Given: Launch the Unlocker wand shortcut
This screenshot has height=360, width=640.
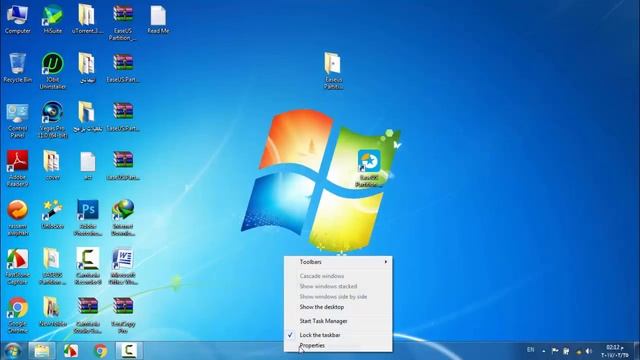Looking at the screenshot, I should 53,214.
